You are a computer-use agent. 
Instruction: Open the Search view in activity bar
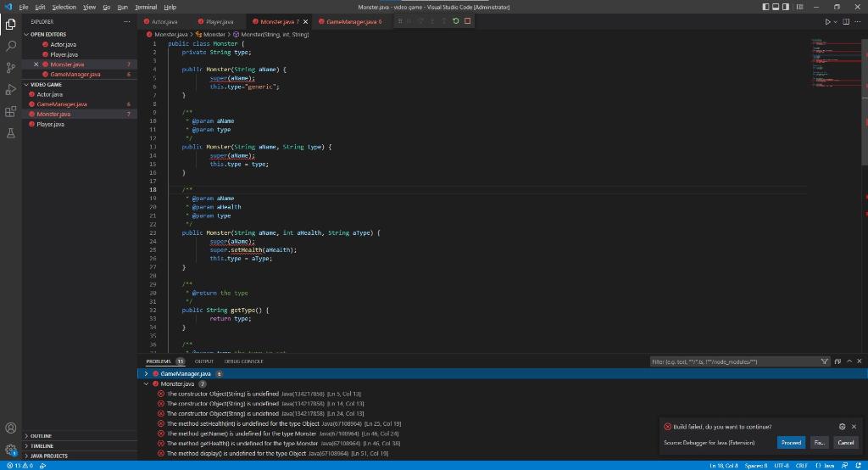[x=10, y=46]
